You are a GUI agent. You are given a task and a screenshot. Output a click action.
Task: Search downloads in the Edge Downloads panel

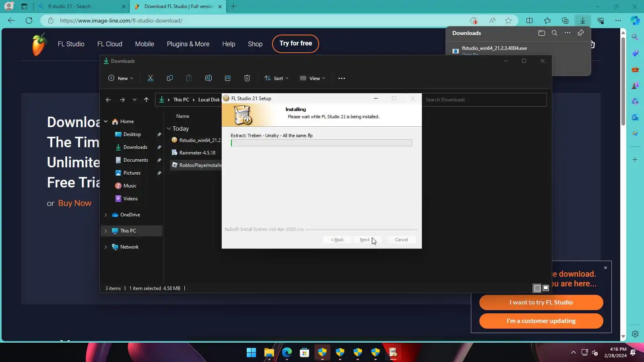pos(555,33)
